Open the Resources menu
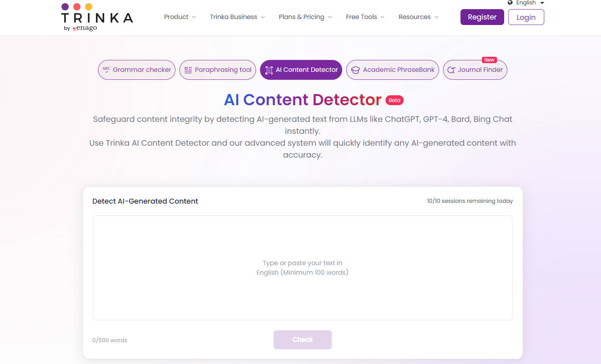This screenshot has width=601, height=364. coord(418,17)
